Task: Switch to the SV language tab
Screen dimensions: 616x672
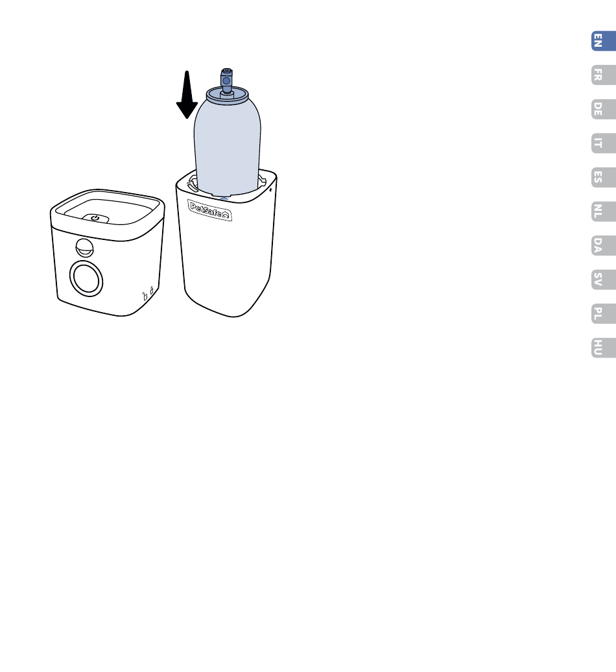Action: coord(604,280)
